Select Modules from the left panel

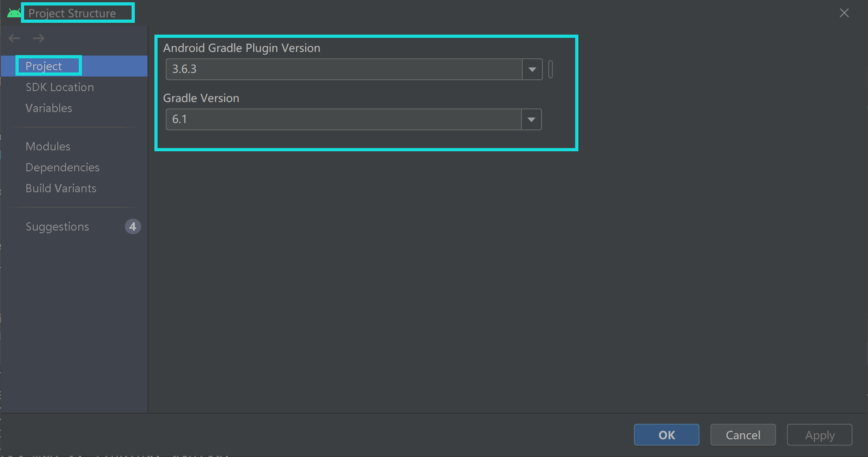(48, 146)
